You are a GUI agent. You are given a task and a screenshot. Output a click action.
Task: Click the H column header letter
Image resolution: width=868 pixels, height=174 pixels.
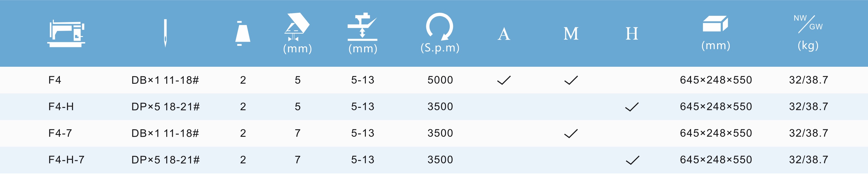coord(632,34)
